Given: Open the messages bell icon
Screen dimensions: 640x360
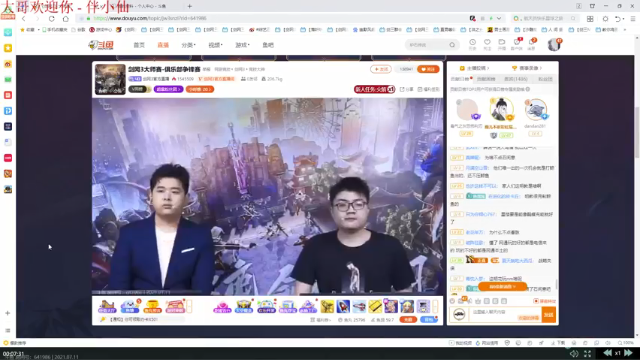Looking at the screenshot, I should (531, 42).
